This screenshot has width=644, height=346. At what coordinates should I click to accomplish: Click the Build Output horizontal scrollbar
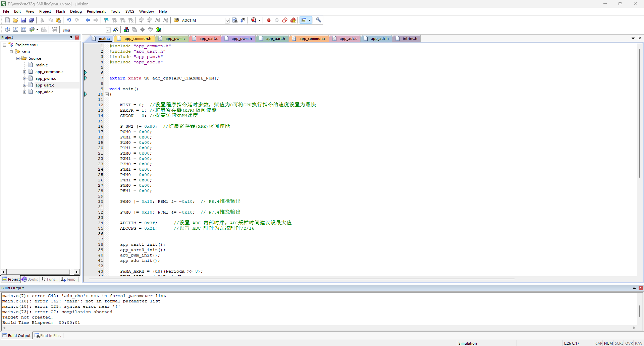[319, 328]
